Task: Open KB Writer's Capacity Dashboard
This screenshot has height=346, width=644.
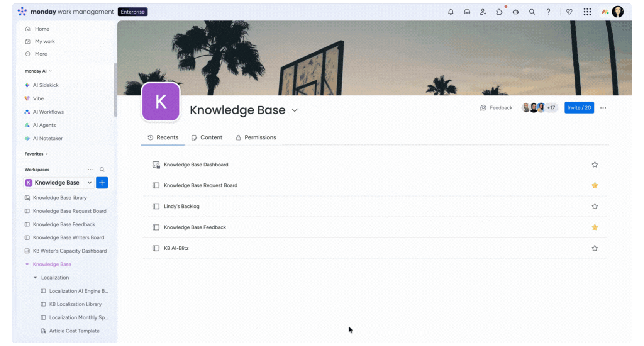Action: pyautogui.click(x=69, y=251)
